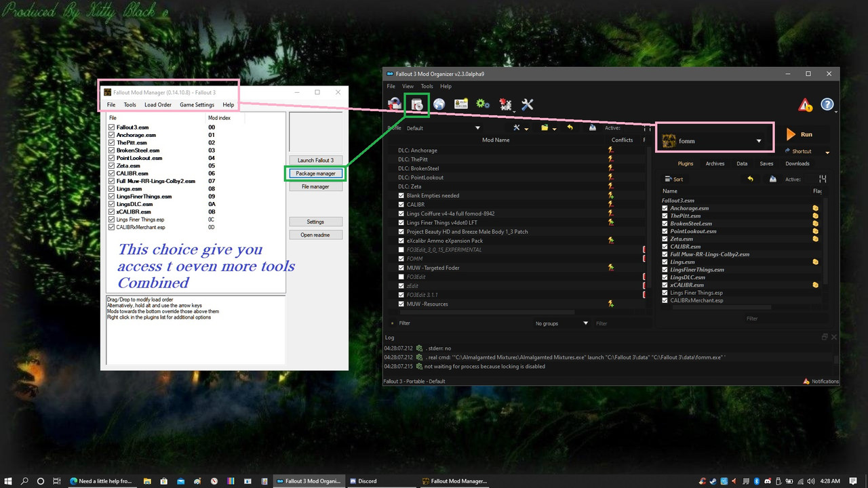Switch to the Archives tab

coord(715,164)
